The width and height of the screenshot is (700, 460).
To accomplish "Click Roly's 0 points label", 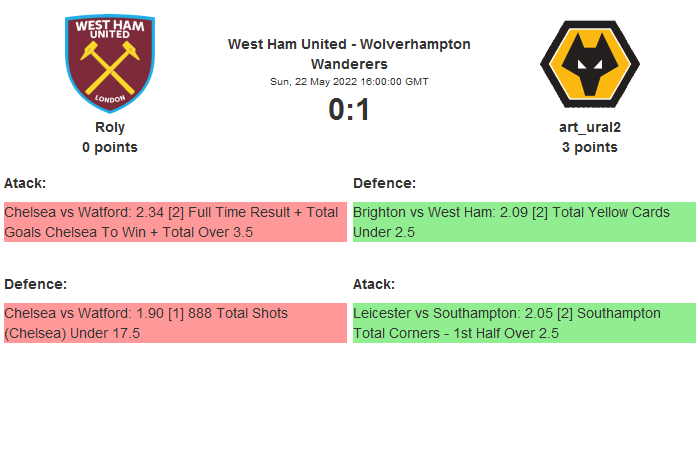I will [x=110, y=147].
